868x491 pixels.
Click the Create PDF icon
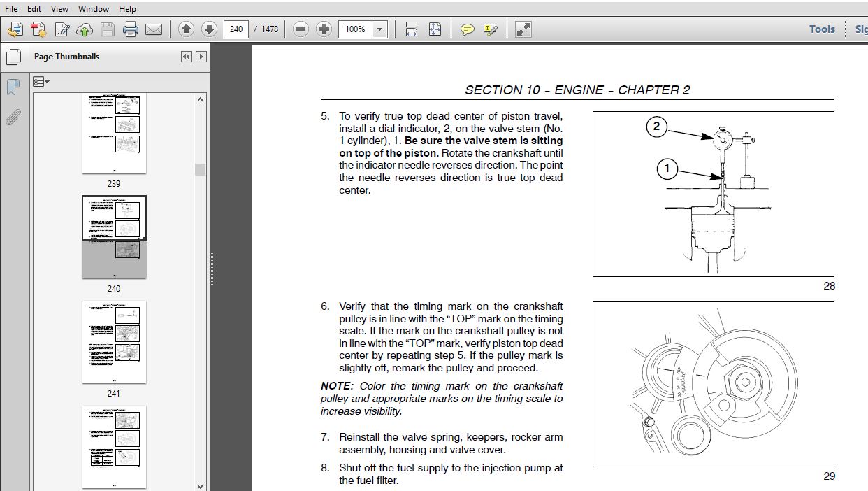(x=38, y=29)
